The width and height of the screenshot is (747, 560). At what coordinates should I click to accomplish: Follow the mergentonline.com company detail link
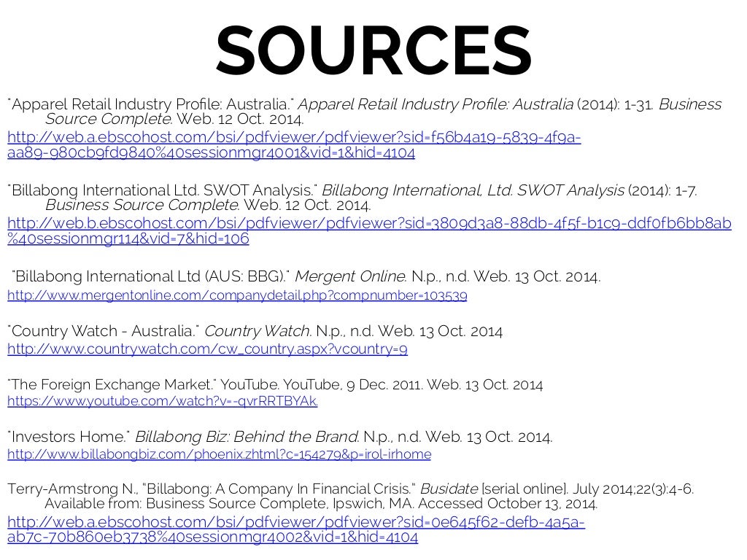[237, 295]
